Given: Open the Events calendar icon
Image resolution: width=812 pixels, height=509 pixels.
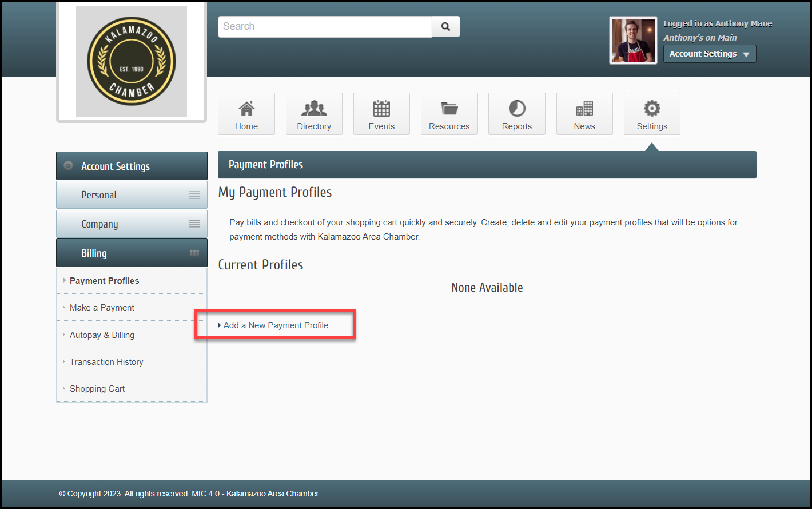Looking at the screenshot, I should (x=381, y=108).
